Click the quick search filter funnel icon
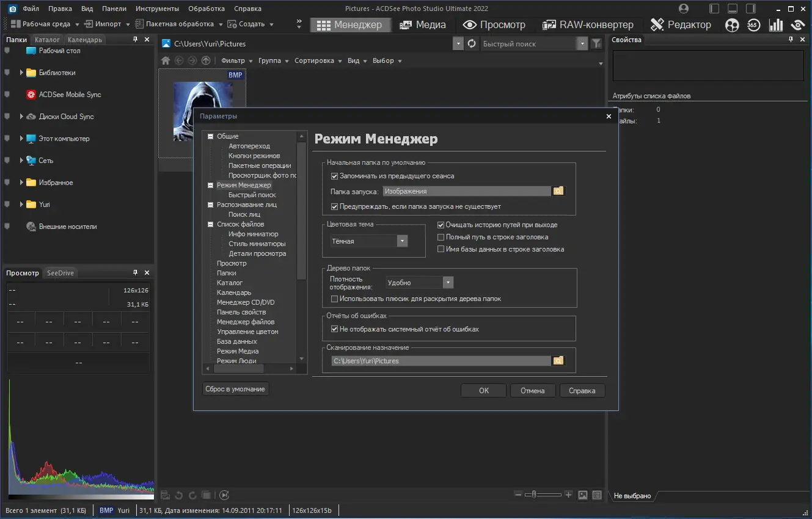The width and height of the screenshot is (812, 519). point(597,43)
